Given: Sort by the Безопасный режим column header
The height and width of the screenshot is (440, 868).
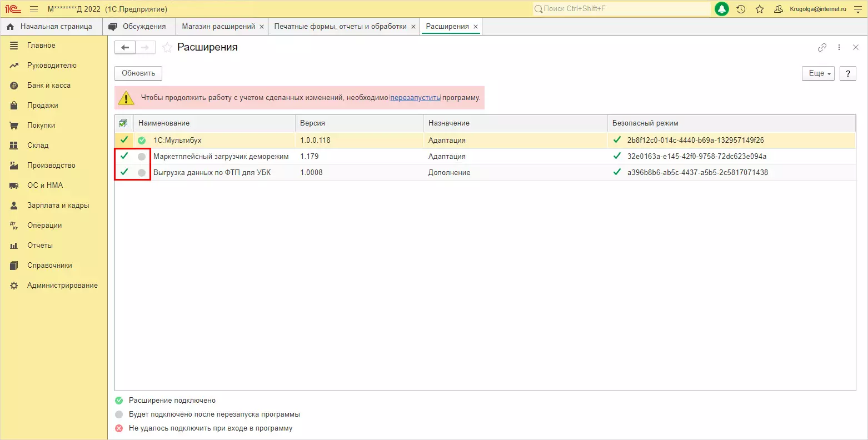Looking at the screenshot, I should coord(732,123).
